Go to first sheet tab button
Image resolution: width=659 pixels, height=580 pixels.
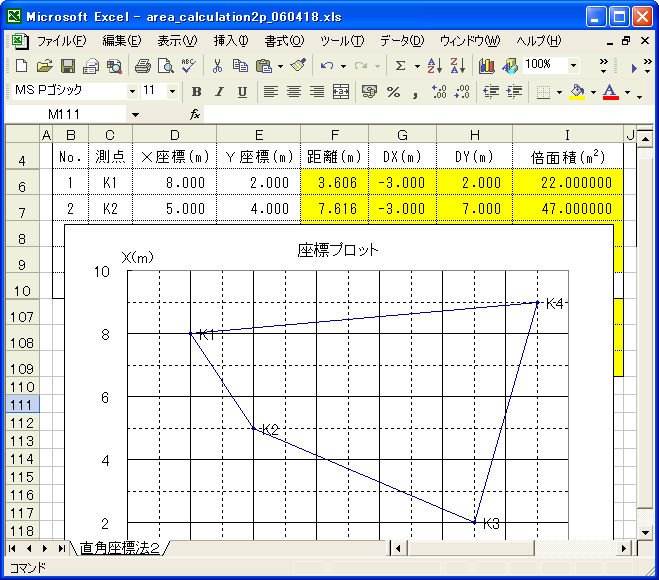tap(12, 548)
